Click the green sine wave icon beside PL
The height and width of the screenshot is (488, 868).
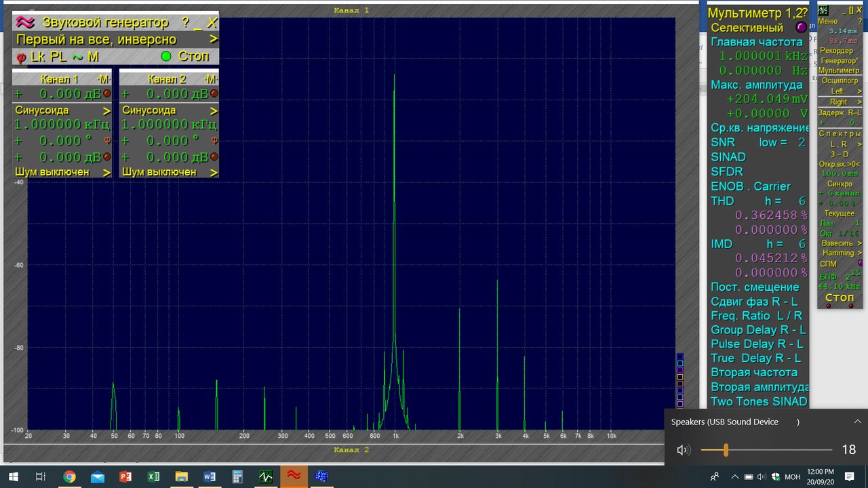click(x=77, y=57)
